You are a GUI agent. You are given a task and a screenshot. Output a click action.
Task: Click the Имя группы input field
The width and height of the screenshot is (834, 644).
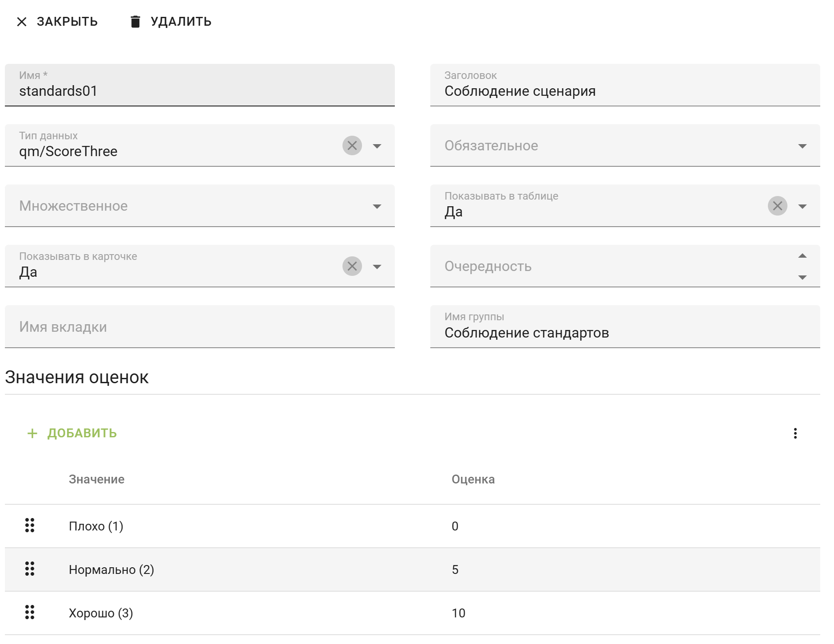pos(625,333)
